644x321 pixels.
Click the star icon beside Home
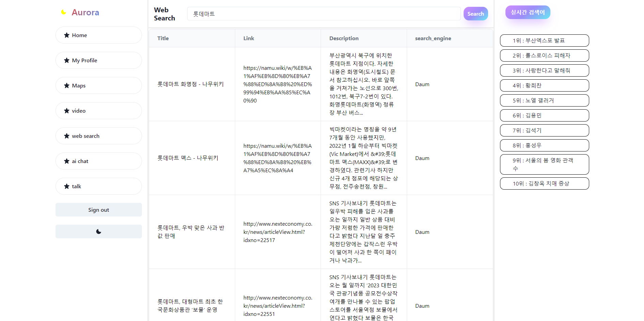pyautogui.click(x=67, y=35)
